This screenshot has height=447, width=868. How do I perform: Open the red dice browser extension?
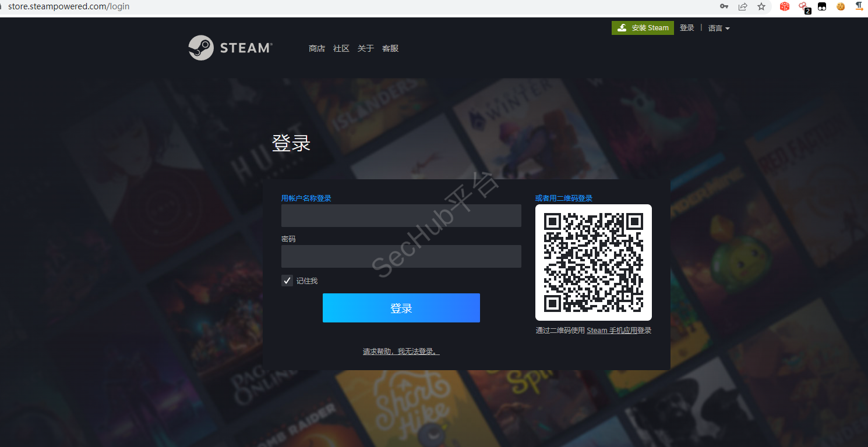point(785,7)
